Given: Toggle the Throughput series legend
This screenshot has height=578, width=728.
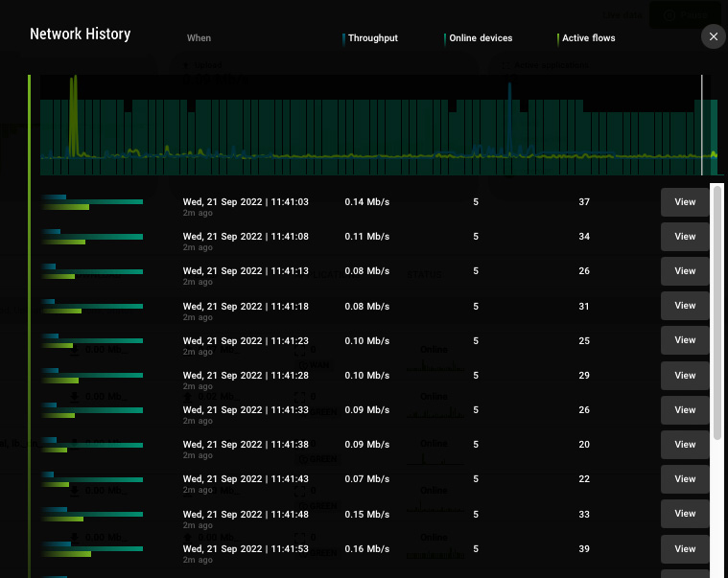Looking at the screenshot, I should [370, 38].
